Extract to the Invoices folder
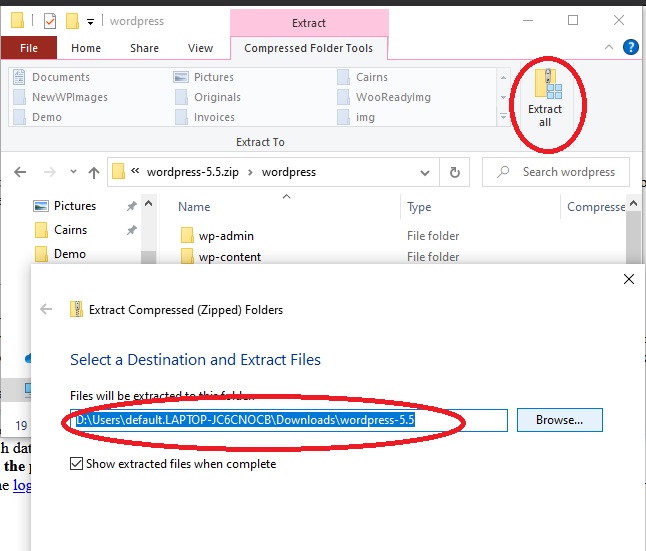The width and height of the screenshot is (646, 551). pyautogui.click(x=204, y=117)
